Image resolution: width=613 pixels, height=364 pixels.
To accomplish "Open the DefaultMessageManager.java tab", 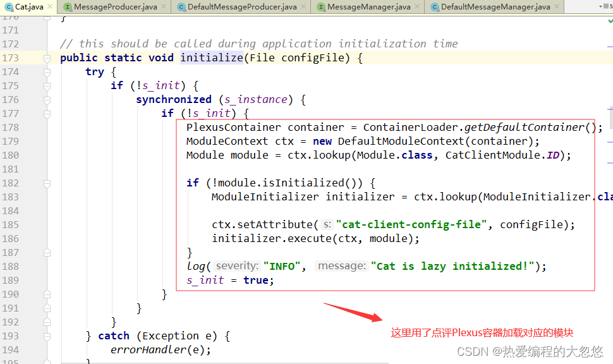I will tap(495, 7).
